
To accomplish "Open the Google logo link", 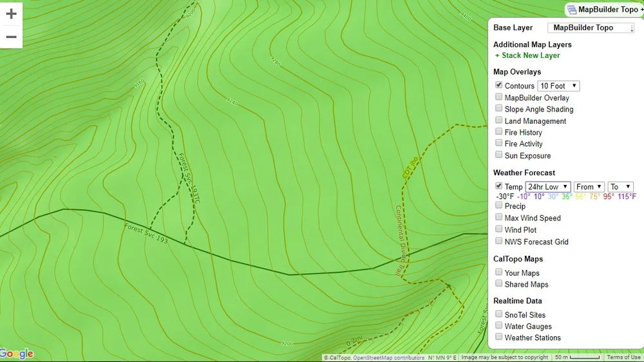I will [17, 354].
